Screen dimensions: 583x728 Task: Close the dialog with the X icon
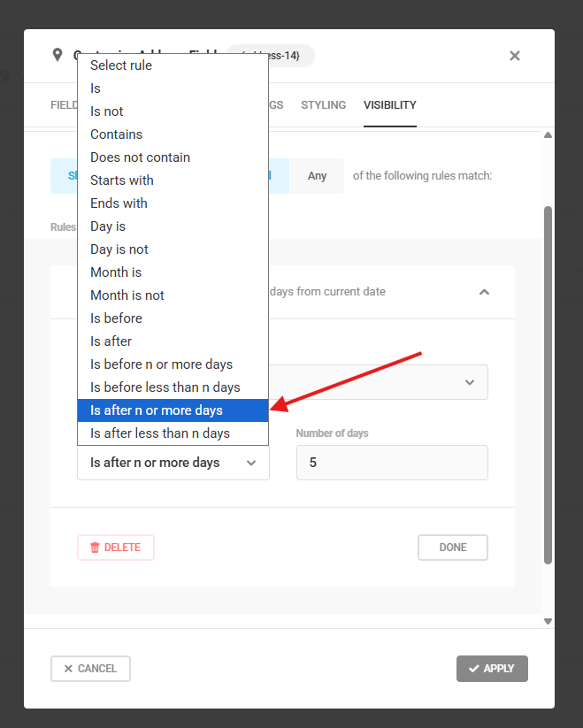pyautogui.click(x=515, y=56)
